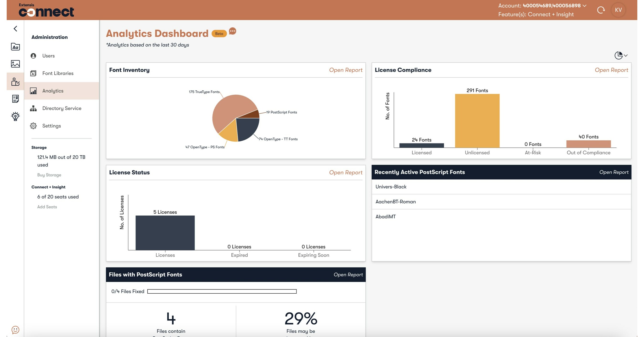Viewport: 644px width, 337px height.
Task: Click the chat bubble icon beside the Beta badge
Action: [x=233, y=31]
